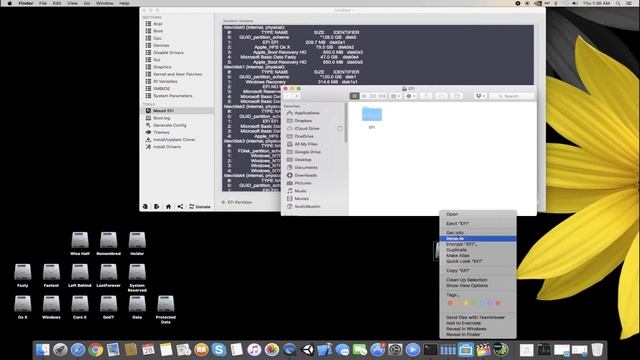Open the Go menu in menu bar

(87, 3)
